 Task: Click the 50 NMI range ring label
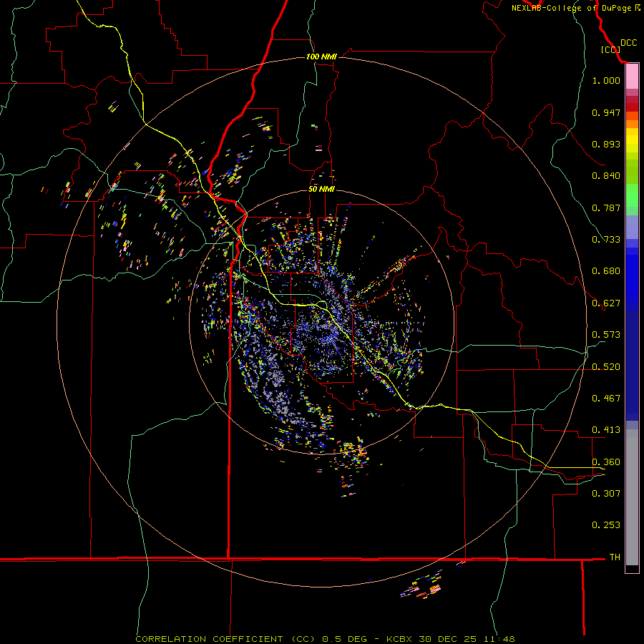tap(321, 190)
